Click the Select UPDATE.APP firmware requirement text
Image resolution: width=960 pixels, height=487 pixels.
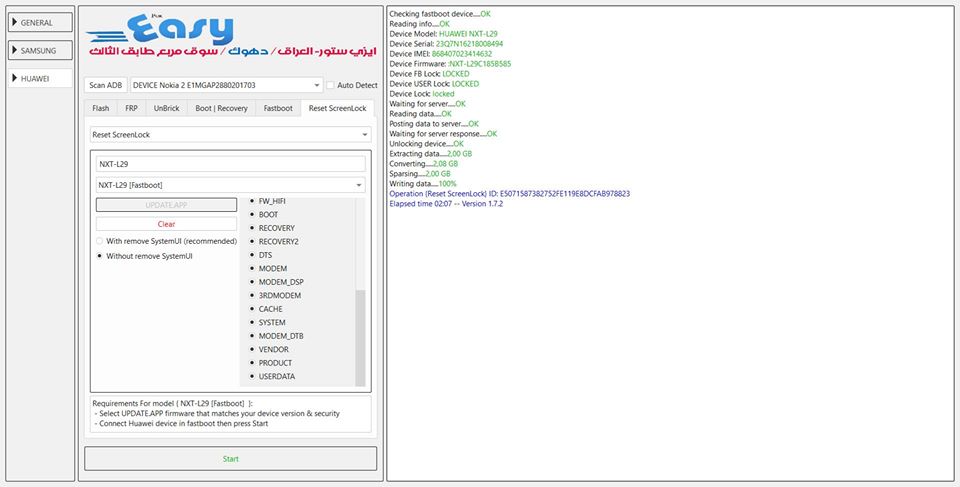pyautogui.click(x=219, y=413)
